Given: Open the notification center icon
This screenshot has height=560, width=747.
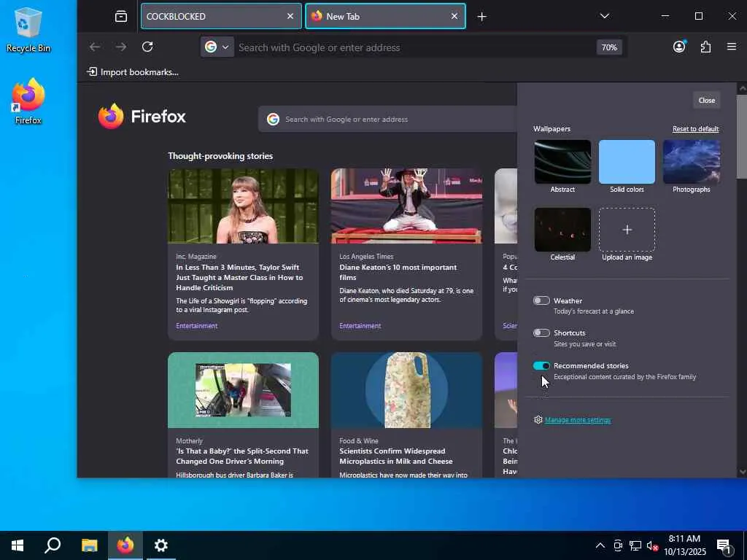Looking at the screenshot, I should click(724, 546).
